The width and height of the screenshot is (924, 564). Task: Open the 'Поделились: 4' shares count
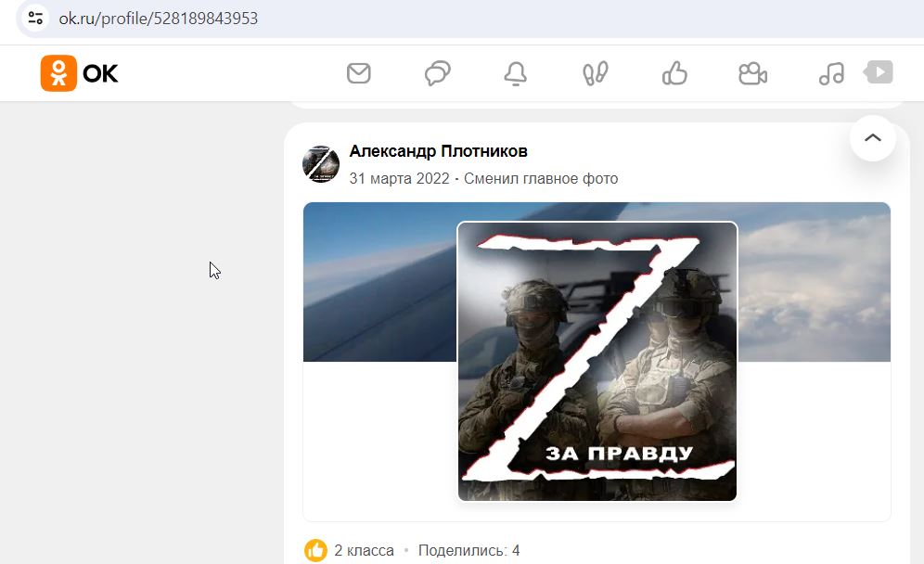pos(469,550)
